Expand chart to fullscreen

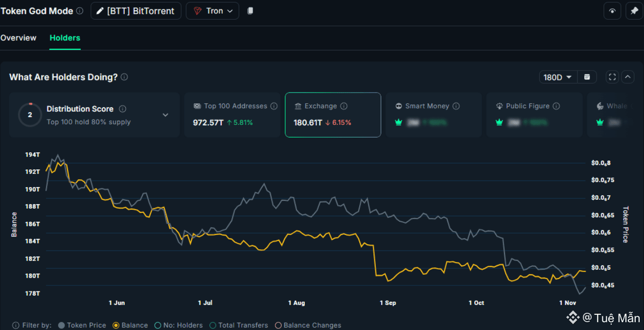tap(612, 77)
